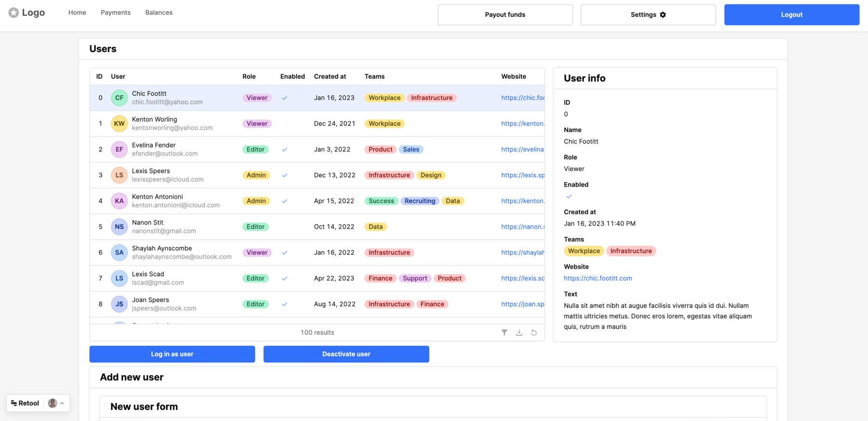The width and height of the screenshot is (868, 421).
Task: Click LS avatar of Lexis Scad
Action: pos(119,278)
